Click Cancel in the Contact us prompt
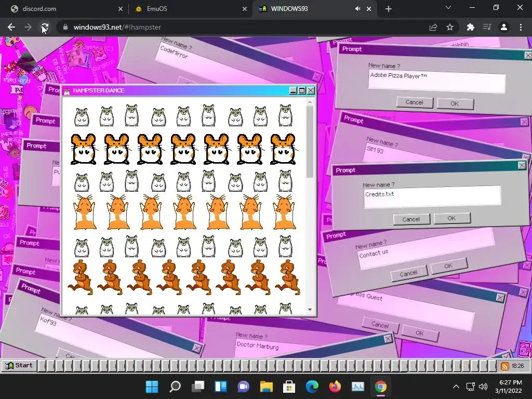 408,273
